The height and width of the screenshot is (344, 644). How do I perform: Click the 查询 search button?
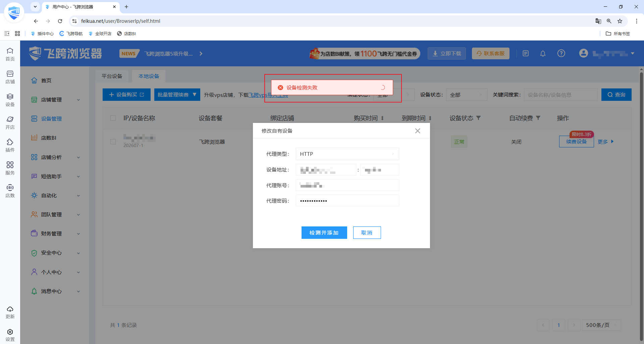616,95
